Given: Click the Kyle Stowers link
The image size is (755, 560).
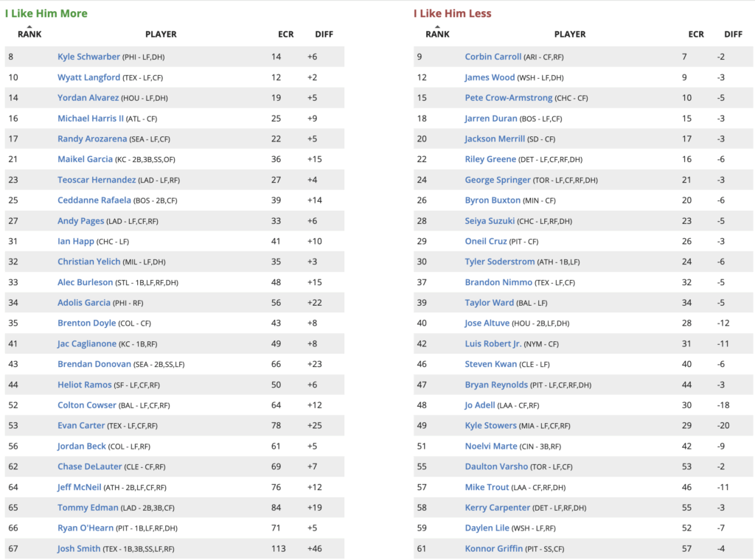Looking at the screenshot, I should click(490, 425).
